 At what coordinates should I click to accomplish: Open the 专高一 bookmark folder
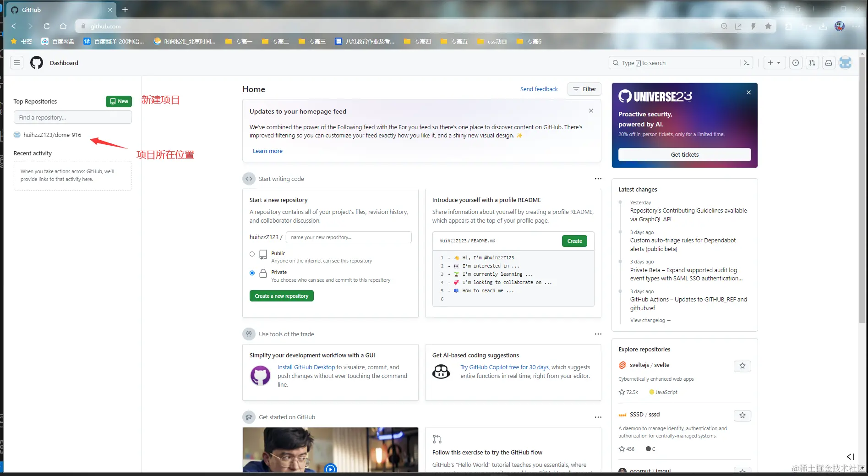[x=239, y=41]
